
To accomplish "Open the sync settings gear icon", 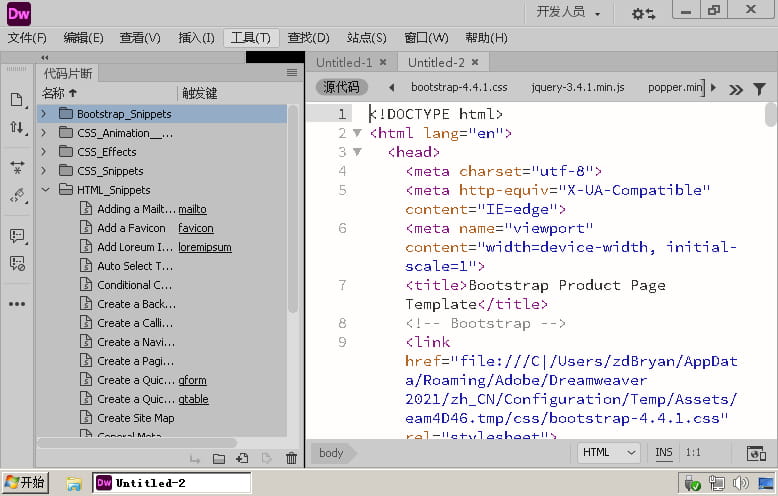I will click(x=643, y=13).
